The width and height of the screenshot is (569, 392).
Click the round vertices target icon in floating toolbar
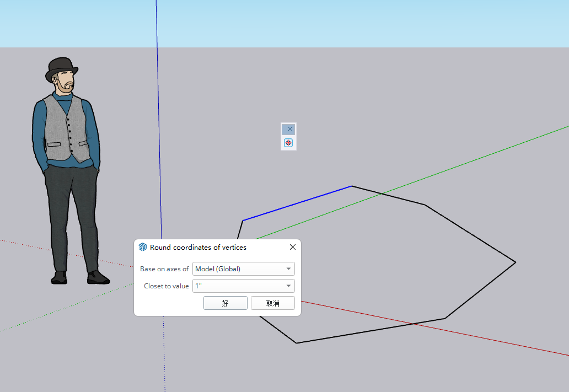click(x=288, y=143)
